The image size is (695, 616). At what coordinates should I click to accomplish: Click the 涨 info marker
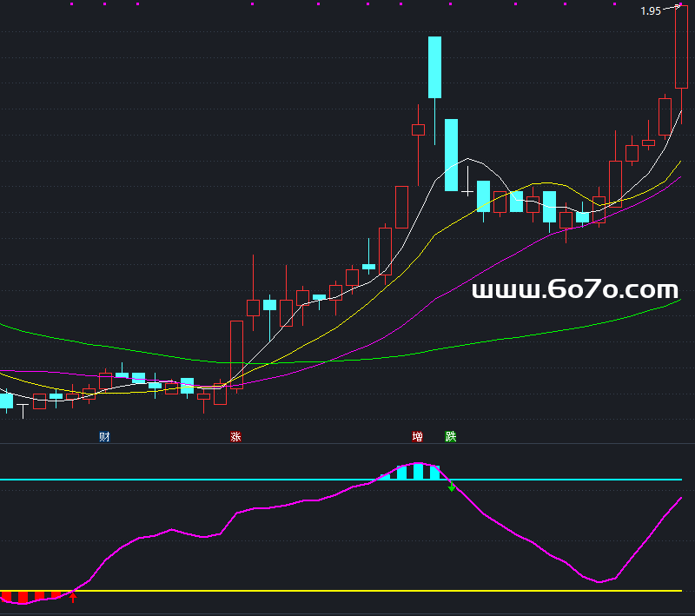pyautogui.click(x=235, y=436)
